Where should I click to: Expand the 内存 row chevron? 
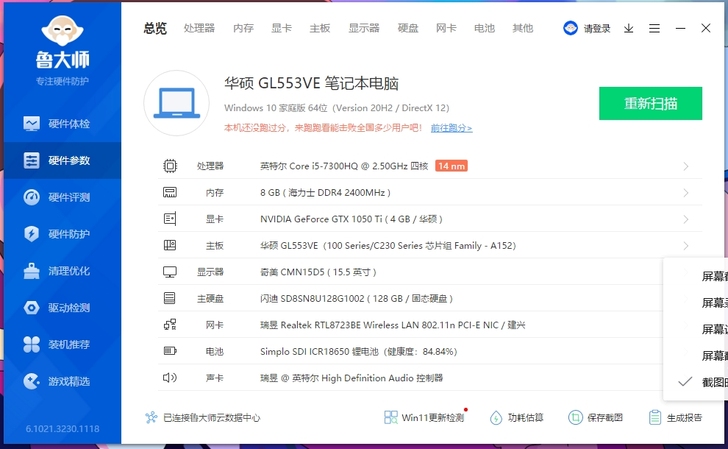pyautogui.click(x=686, y=192)
